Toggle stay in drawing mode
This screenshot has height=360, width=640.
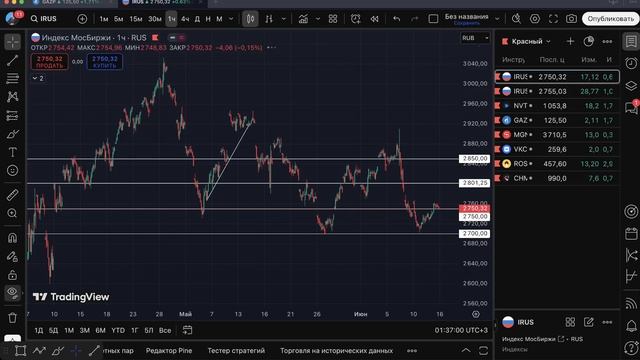point(13,256)
